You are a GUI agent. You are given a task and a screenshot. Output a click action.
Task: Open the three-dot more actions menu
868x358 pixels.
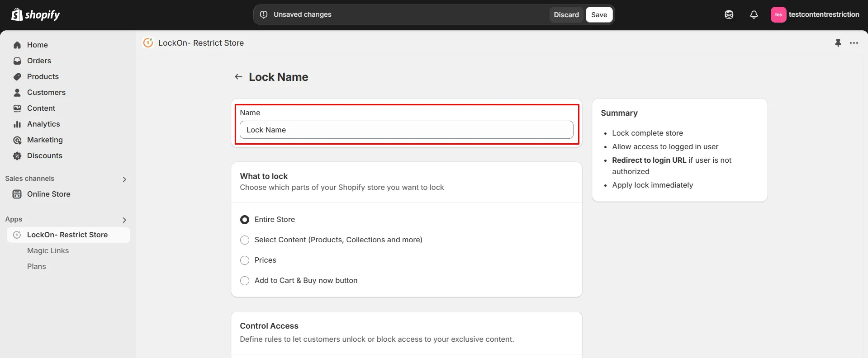(854, 43)
